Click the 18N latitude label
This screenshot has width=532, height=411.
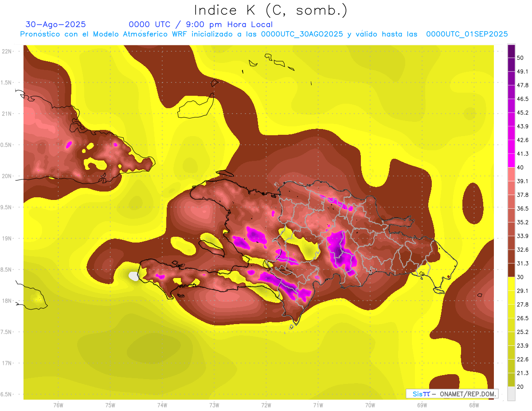7,301
